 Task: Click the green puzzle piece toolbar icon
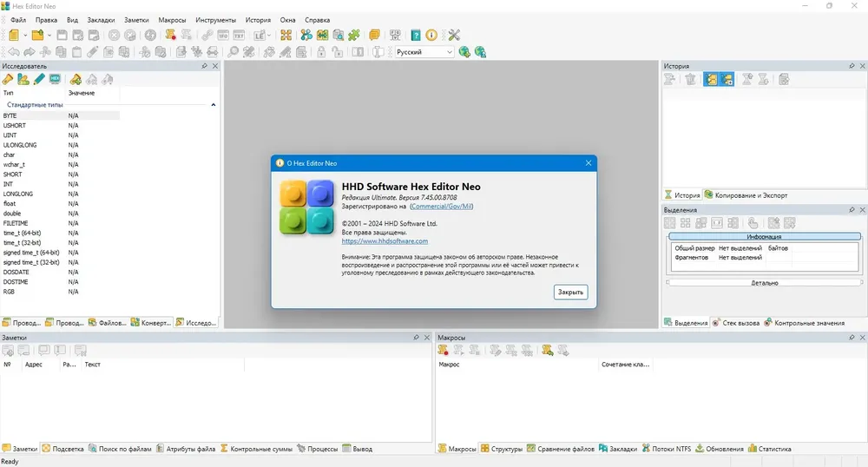[354, 35]
